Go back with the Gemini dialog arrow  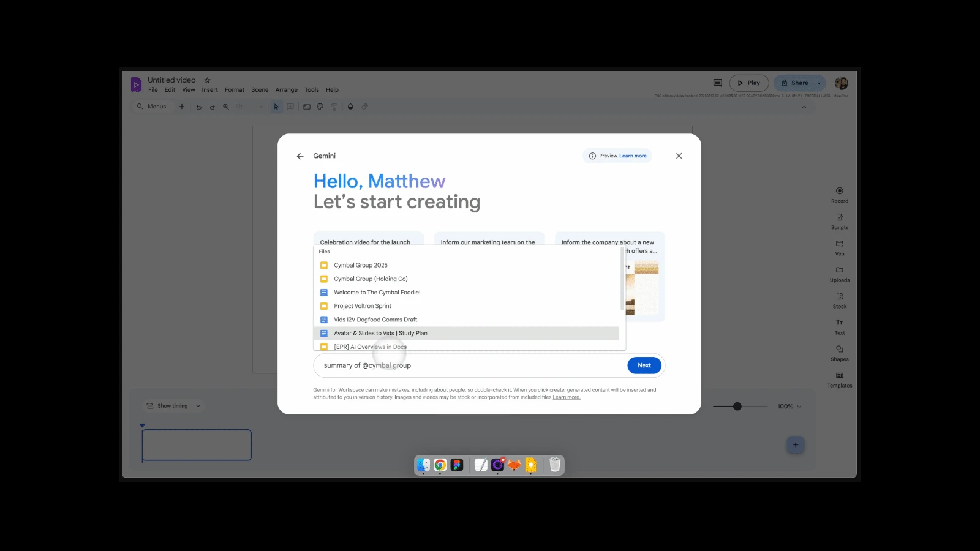coord(300,156)
